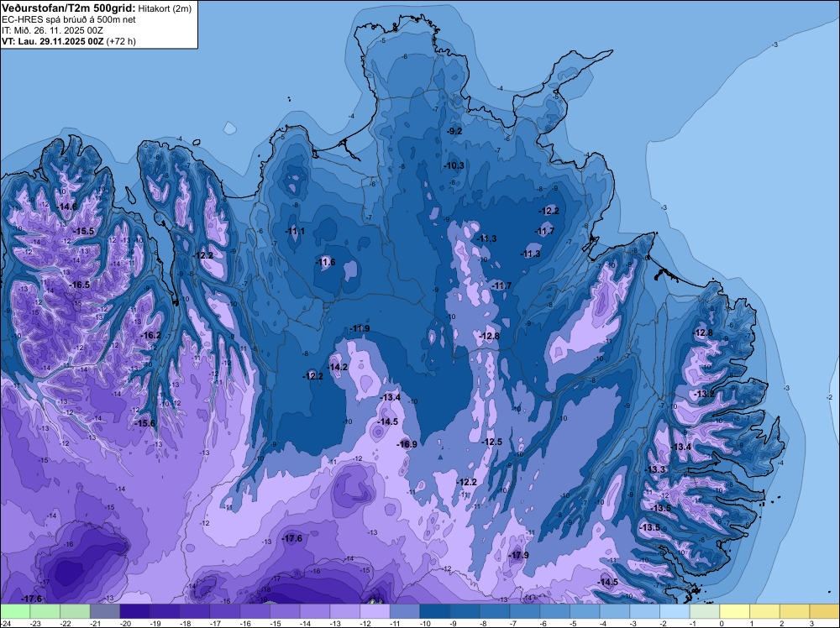
Task: Click the legend swatch labeled -4
Action: click(615, 611)
